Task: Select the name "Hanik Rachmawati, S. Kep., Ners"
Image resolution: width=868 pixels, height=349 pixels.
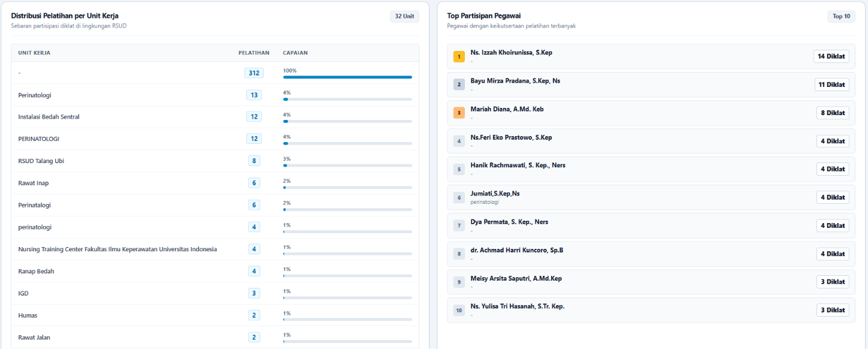Action: tap(518, 166)
